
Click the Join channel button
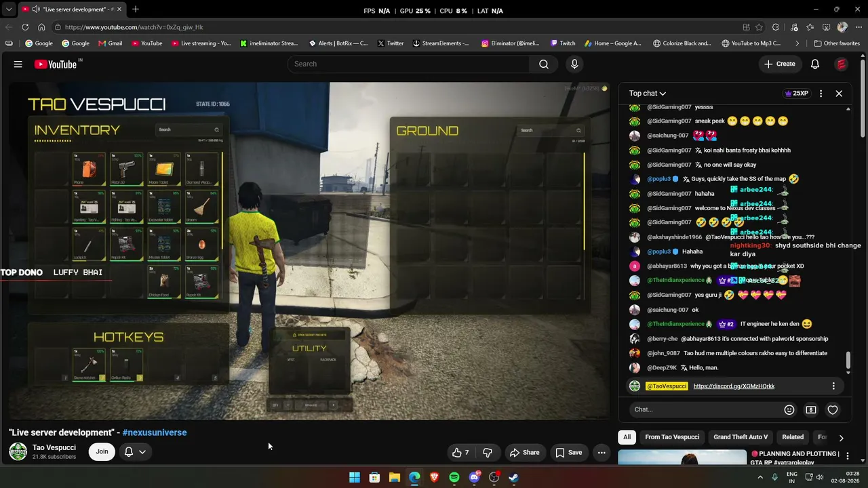102,451
